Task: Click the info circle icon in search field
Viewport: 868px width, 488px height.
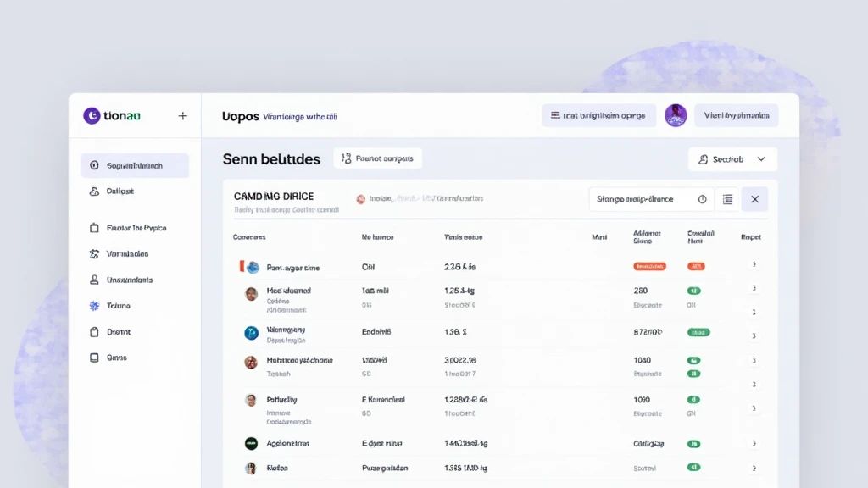Action: tap(702, 199)
